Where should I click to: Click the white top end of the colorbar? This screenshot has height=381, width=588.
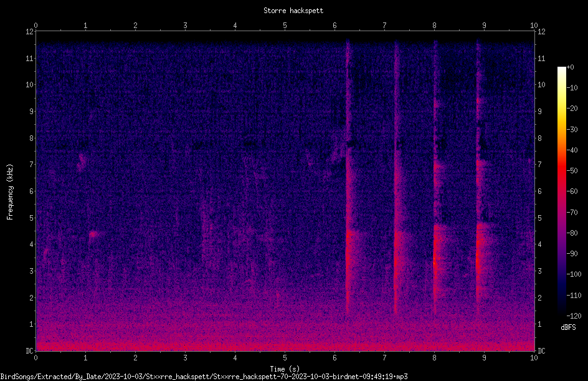point(561,70)
